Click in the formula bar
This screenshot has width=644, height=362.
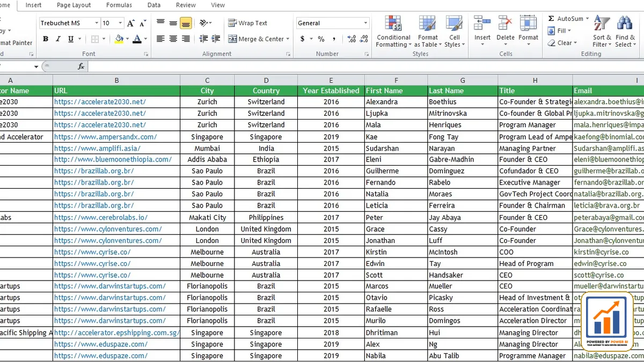(365, 67)
